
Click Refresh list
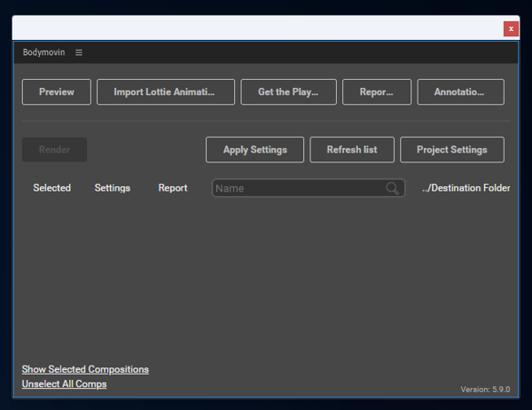[x=352, y=149]
